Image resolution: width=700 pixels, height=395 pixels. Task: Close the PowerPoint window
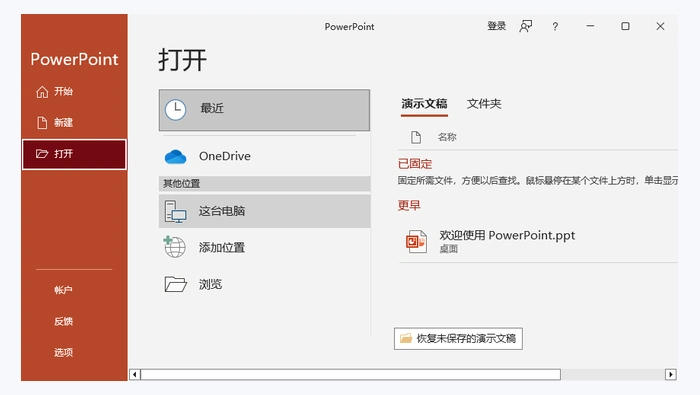(x=660, y=26)
